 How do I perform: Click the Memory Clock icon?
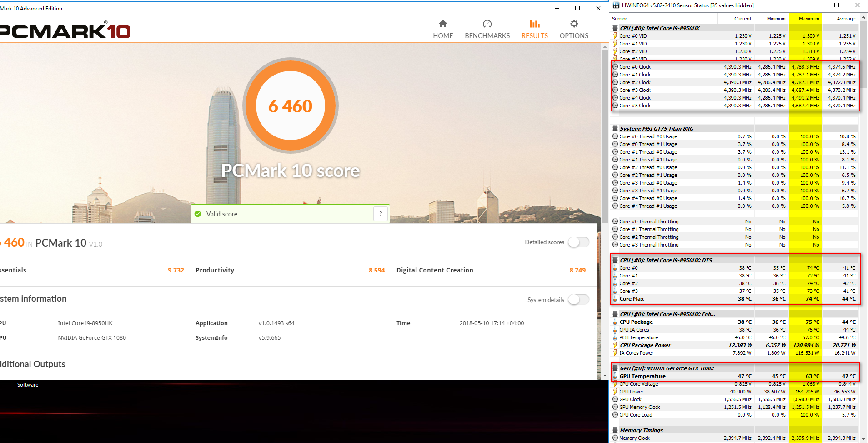click(615, 438)
